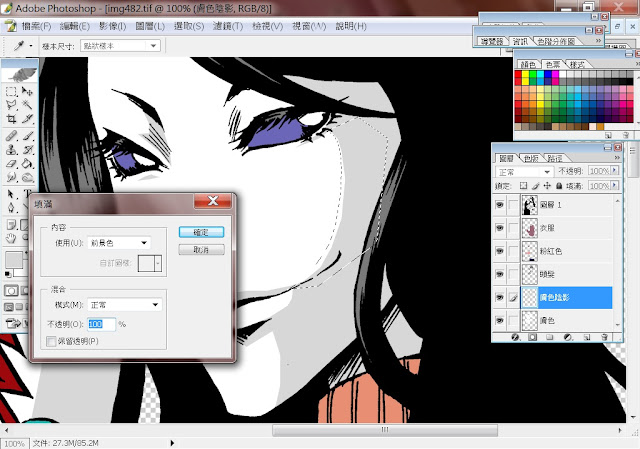
Task: Click 不透明 opacity field in fill dialog
Action: (x=102, y=324)
